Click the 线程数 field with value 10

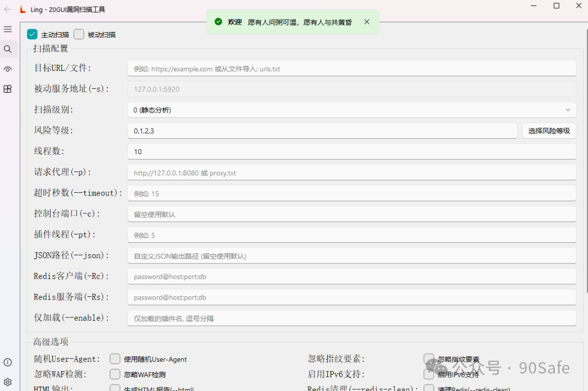tap(352, 151)
